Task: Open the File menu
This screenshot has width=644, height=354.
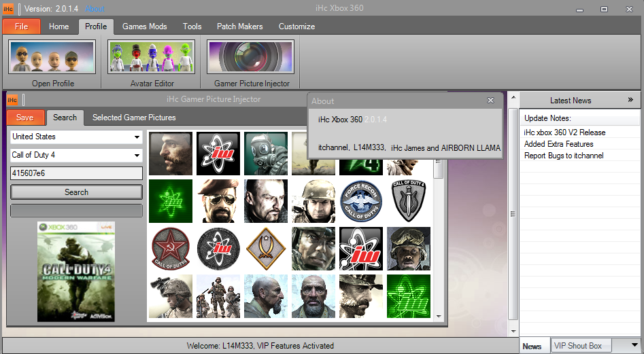Action: tap(21, 26)
